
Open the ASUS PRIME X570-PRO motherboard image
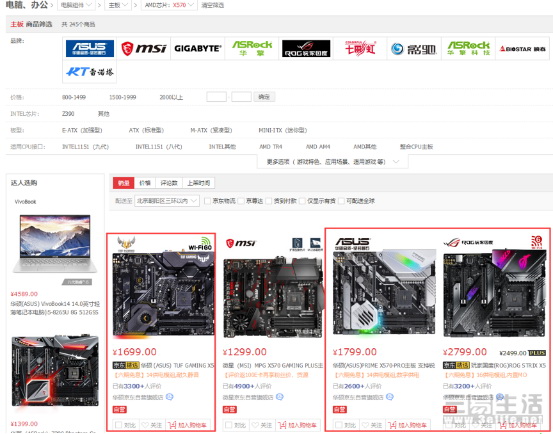[x=384, y=289]
